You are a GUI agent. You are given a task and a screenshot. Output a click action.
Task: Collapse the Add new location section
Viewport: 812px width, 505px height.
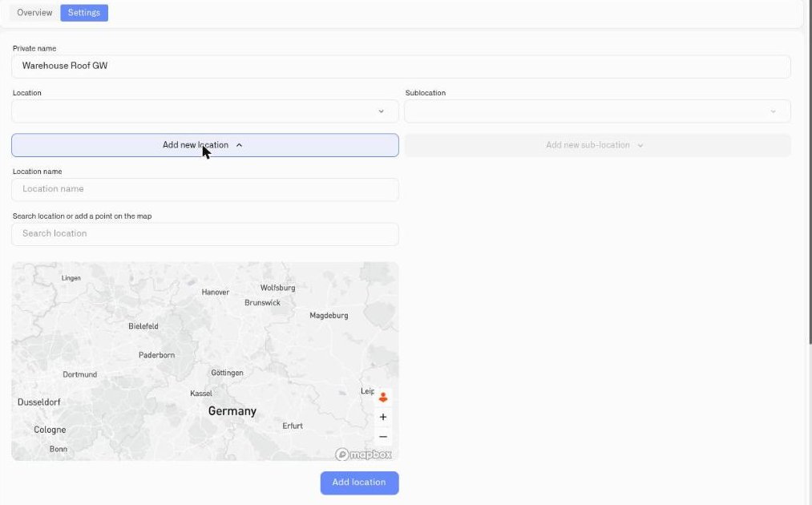coord(205,145)
